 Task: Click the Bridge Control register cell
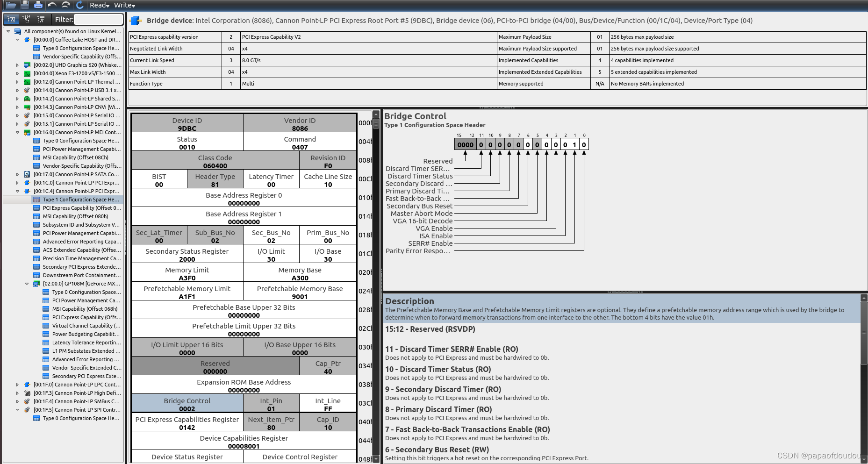point(187,403)
